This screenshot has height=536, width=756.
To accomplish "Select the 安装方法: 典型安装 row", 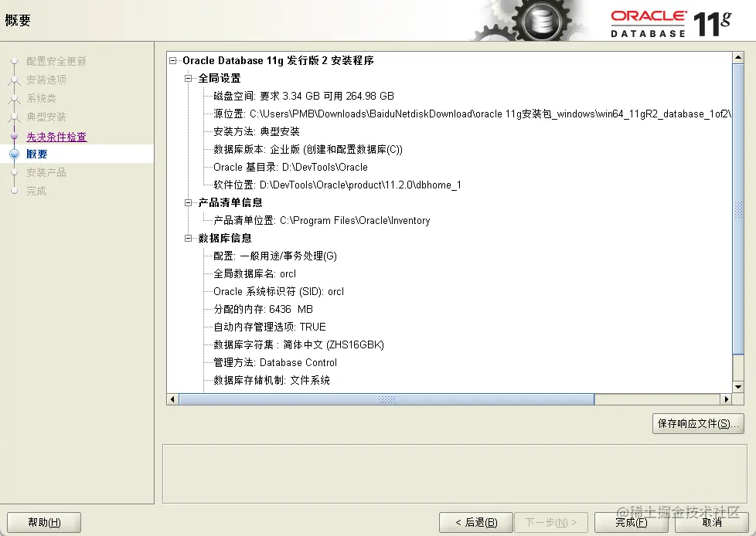I will pyautogui.click(x=257, y=132).
